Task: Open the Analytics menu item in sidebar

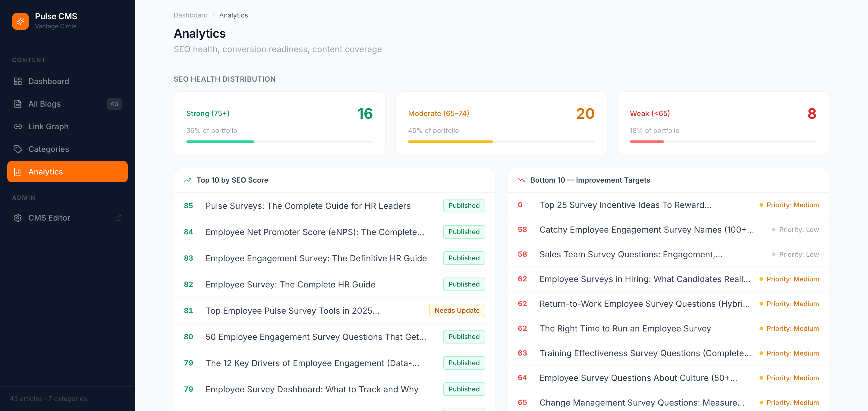Action: 68,171
